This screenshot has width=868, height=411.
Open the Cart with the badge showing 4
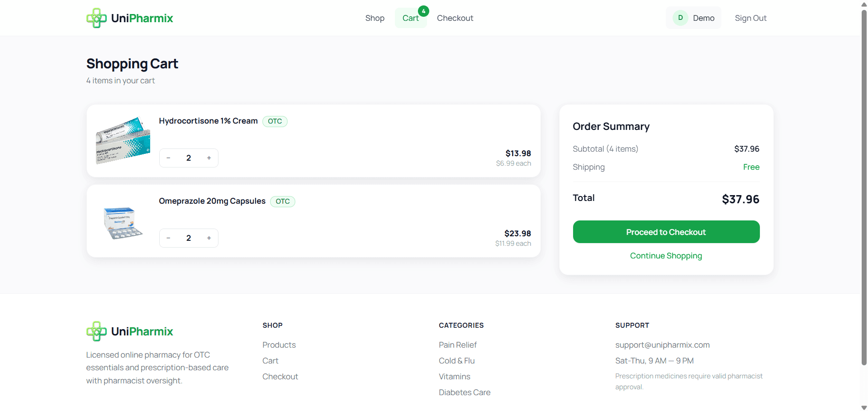411,18
